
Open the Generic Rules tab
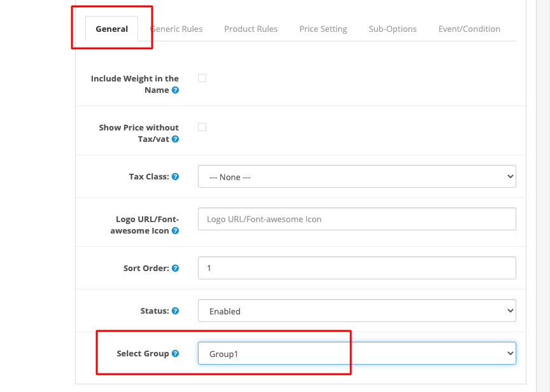[x=176, y=29]
